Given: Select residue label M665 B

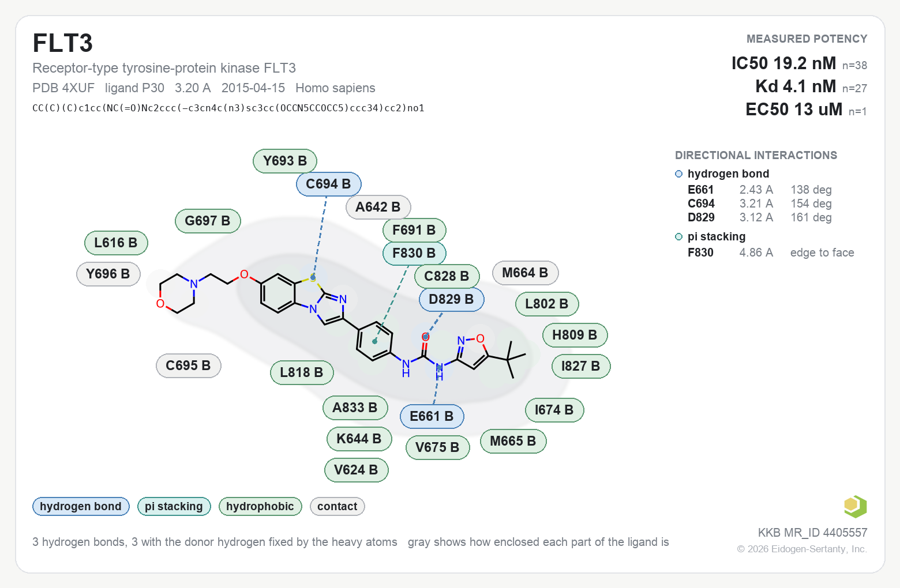Looking at the screenshot, I should point(513,441).
